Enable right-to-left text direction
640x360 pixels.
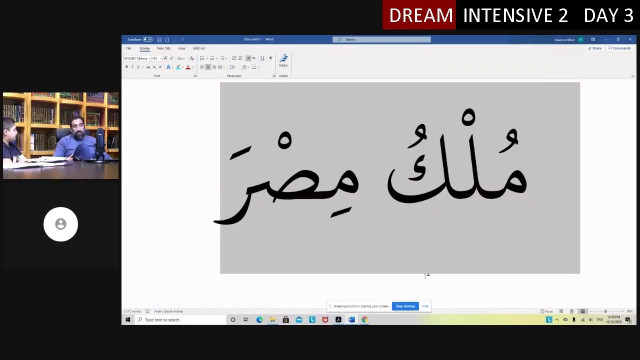tap(254, 58)
